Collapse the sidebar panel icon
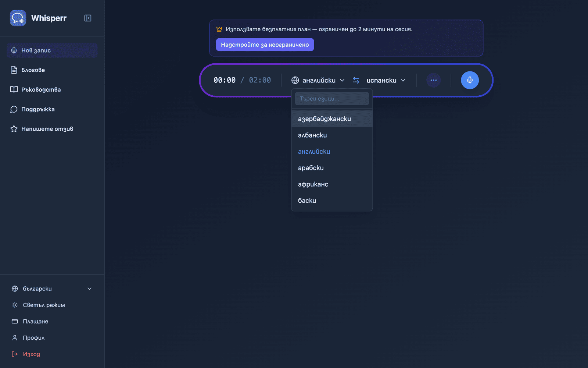The width and height of the screenshot is (588, 368). pos(88,18)
